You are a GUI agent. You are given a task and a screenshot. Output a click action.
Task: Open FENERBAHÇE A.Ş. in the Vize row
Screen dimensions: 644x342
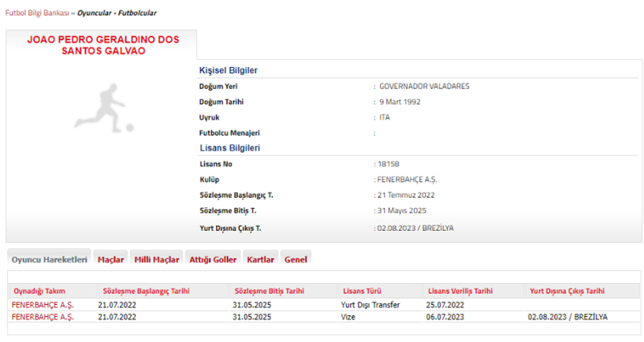click(x=43, y=317)
